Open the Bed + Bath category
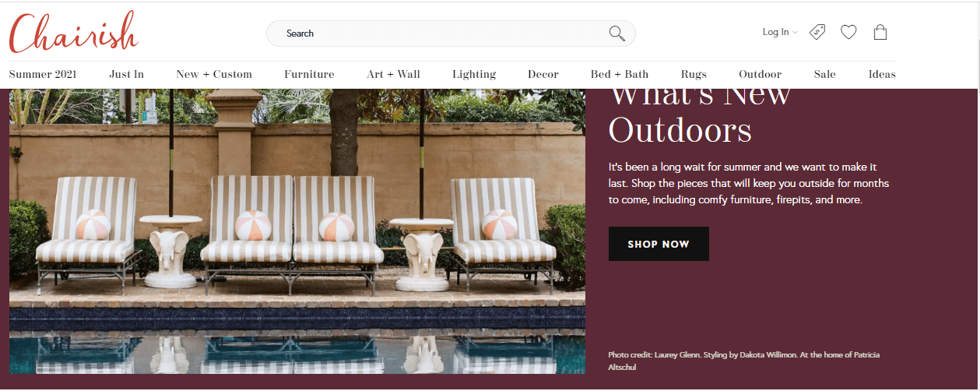This screenshot has width=980, height=391. [620, 74]
